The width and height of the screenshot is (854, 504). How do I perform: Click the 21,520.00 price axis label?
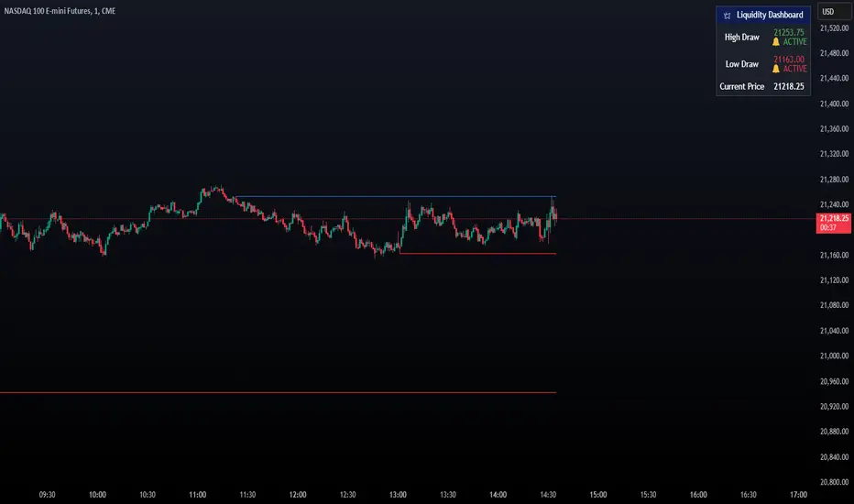[834, 28]
